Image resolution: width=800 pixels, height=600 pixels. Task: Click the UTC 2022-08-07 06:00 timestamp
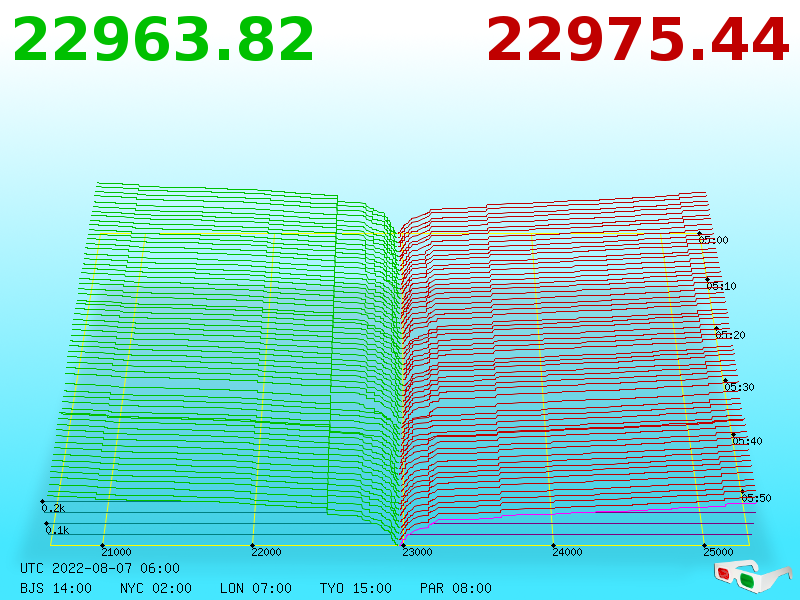pyautogui.click(x=100, y=568)
